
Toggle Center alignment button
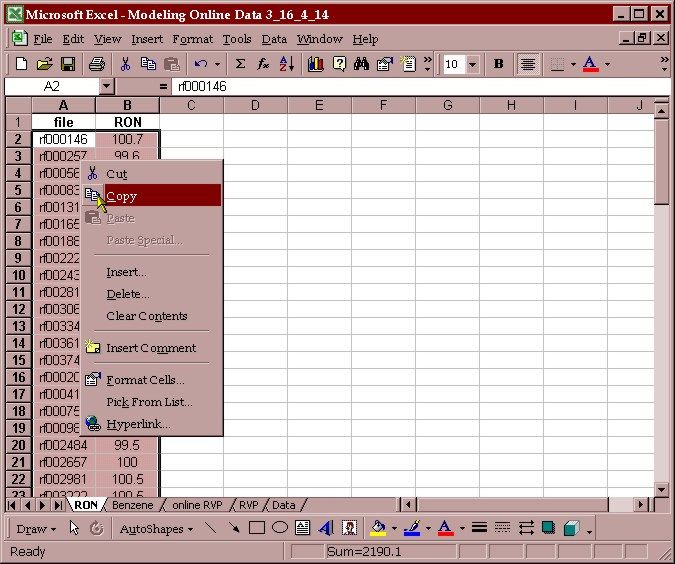click(x=528, y=64)
